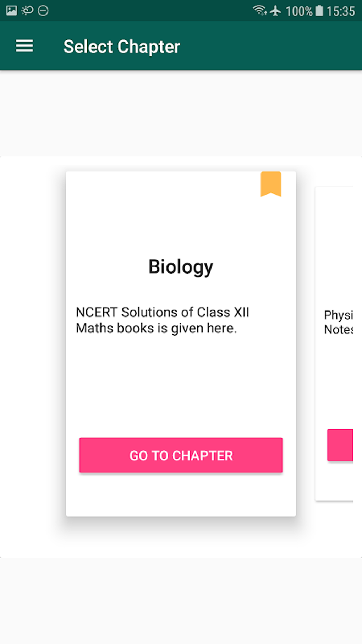Tap the weather notification icon in status bar
Screen dimensions: 362x644
(x=27, y=11)
